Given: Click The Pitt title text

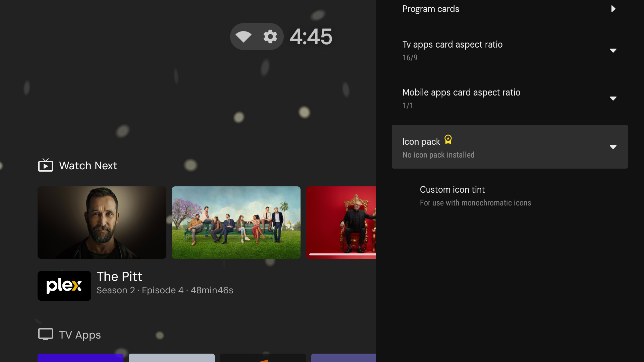Looking at the screenshot, I should click(x=119, y=277).
